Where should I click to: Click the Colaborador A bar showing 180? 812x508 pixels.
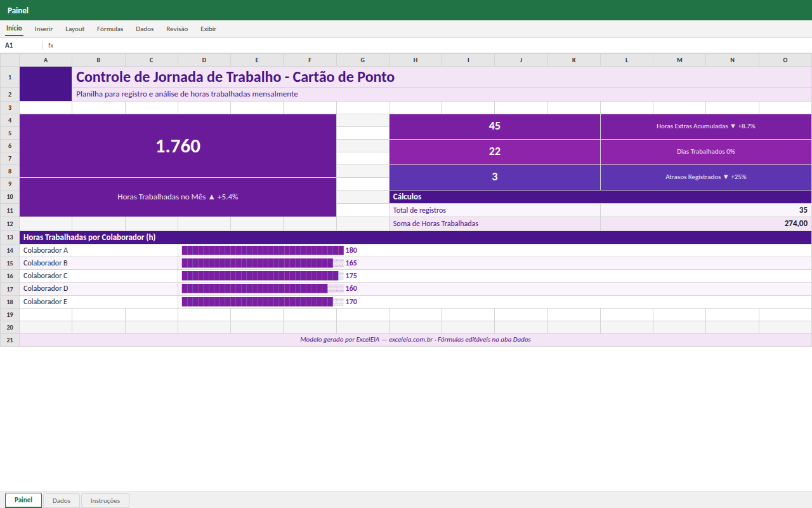click(x=495, y=250)
